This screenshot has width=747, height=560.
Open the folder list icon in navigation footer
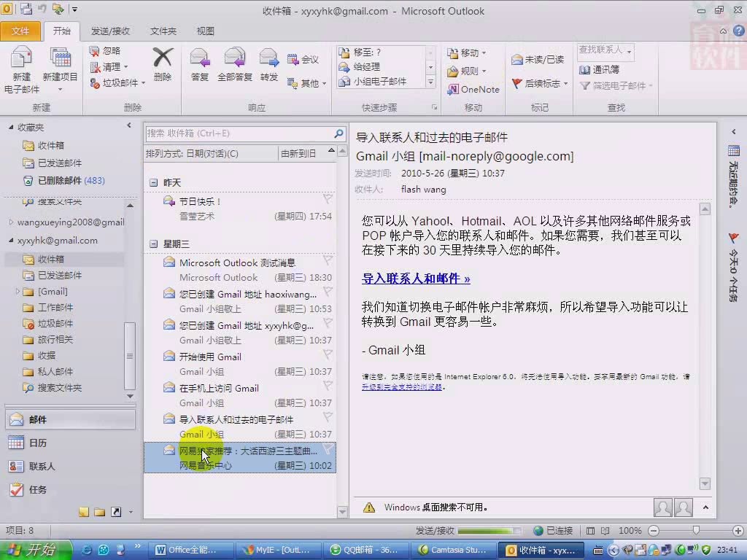click(x=99, y=512)
